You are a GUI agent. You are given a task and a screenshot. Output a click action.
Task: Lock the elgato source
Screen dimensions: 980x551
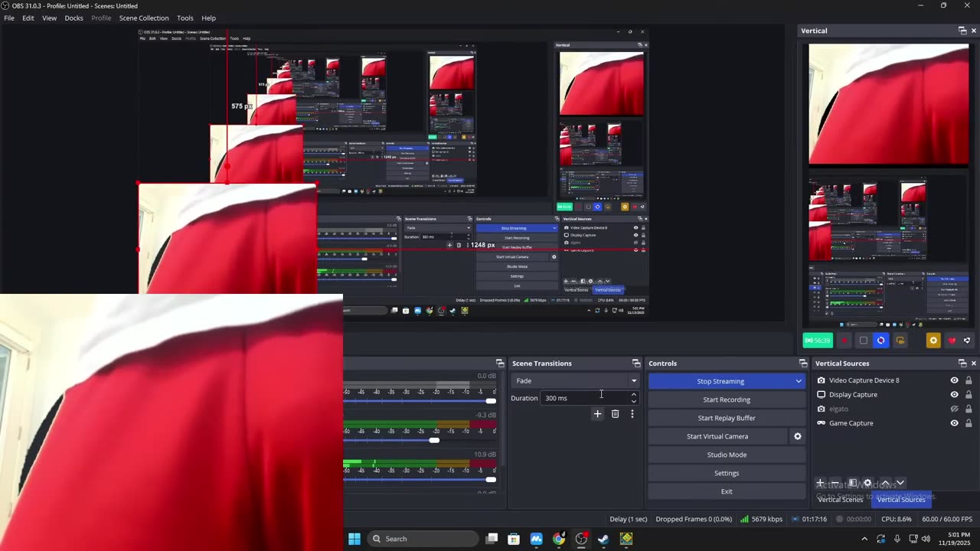969,409
